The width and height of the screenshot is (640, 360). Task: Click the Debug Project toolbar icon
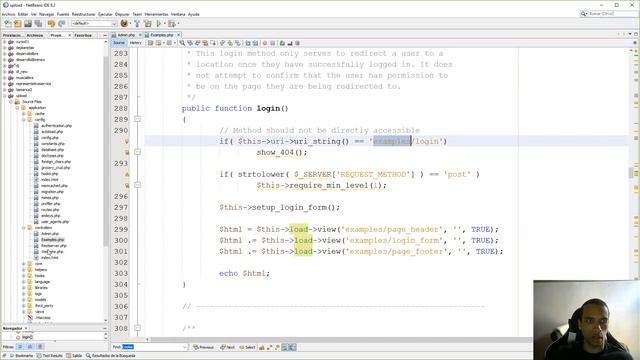[172, 24]
